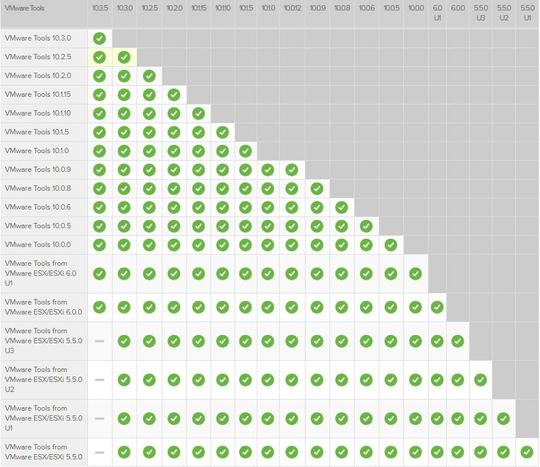Image resolution: width=540 pixels, height=467 pixels.
Task: Click ESX/ESXi 6.0.0 row checkmark under 6.0 U1
Action: pyautogui.click(x=437, y=307)
